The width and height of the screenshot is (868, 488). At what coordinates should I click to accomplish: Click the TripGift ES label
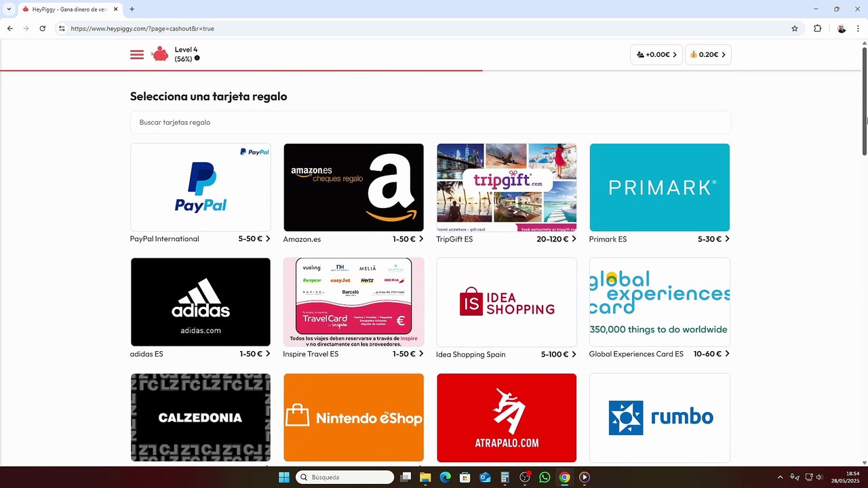[x=454, y=239]
